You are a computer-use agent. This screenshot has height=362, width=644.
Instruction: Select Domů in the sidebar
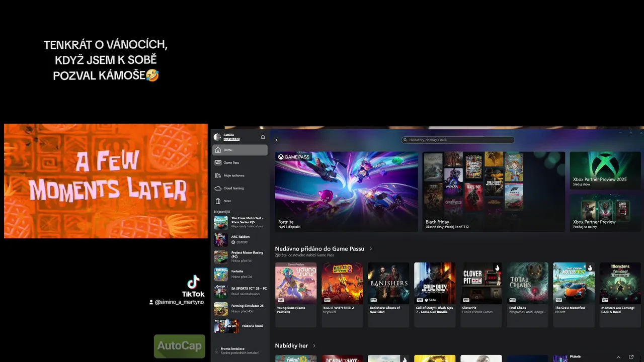(240, 150)
